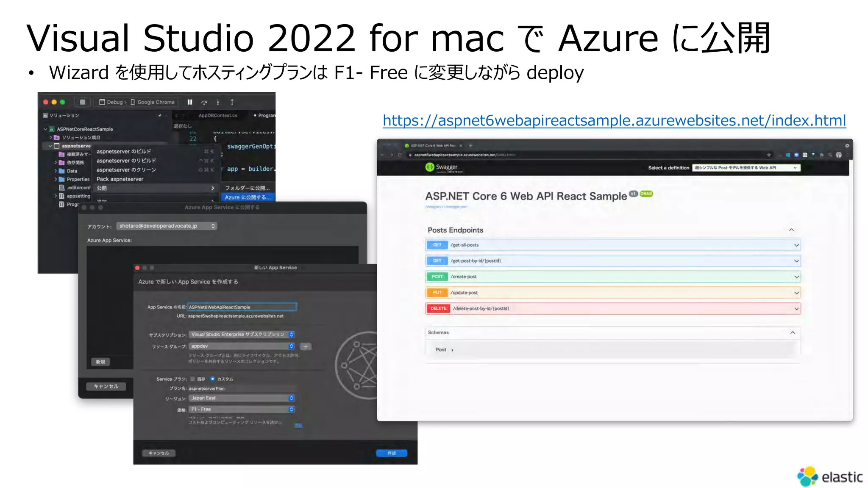Screen dimensions: 868x488
Task: Click the App Service name input field
Action: pyautogui.click(x=242, y=307)
